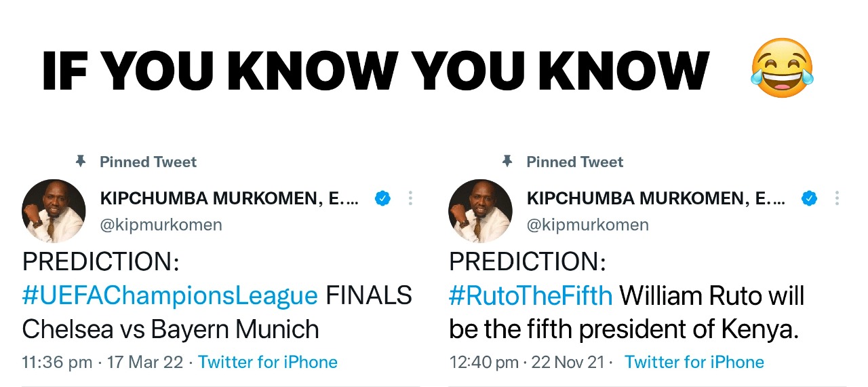Open the profile photo on the Chelsea tweet
Image resolution: width=868 pixels, height=387 pixels.
click(54, 211)
